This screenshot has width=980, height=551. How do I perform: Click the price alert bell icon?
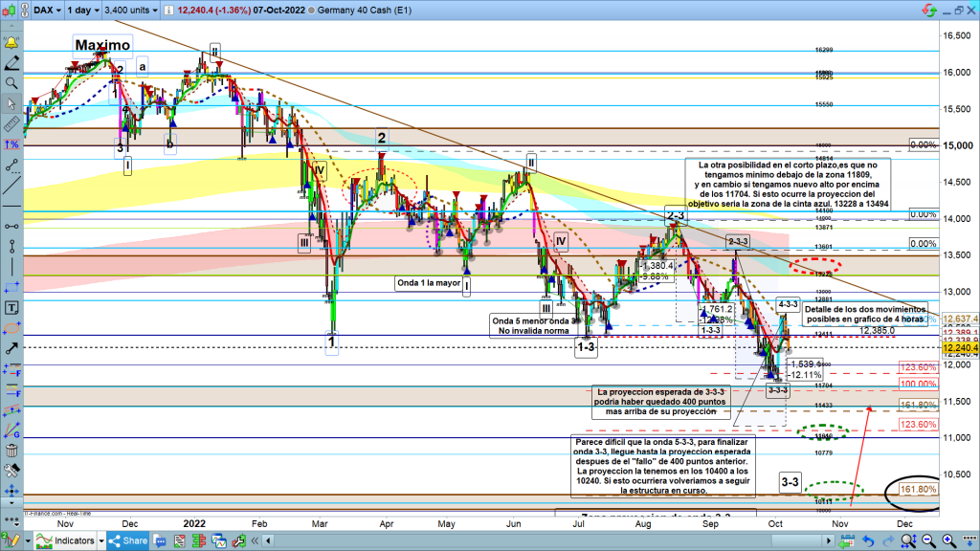click(x=12, y=44)
